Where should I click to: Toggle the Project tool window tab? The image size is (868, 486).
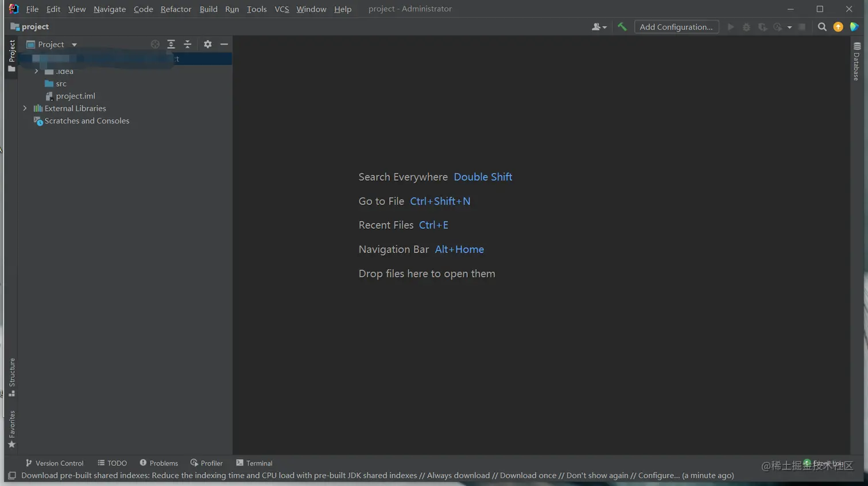[11, 56]
